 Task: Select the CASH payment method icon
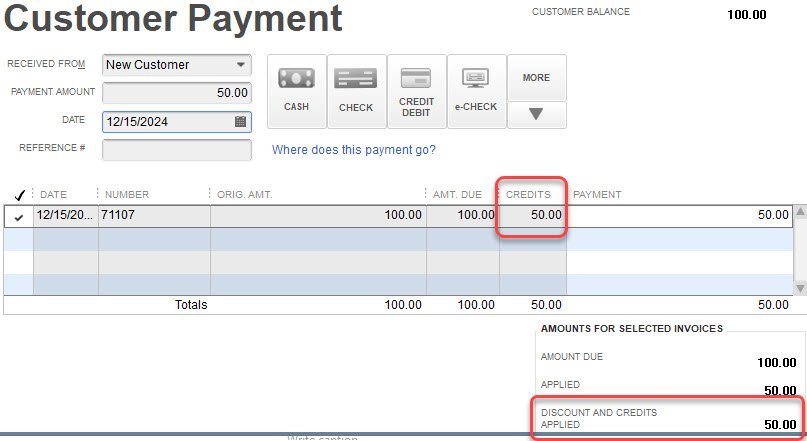[296, 91]
